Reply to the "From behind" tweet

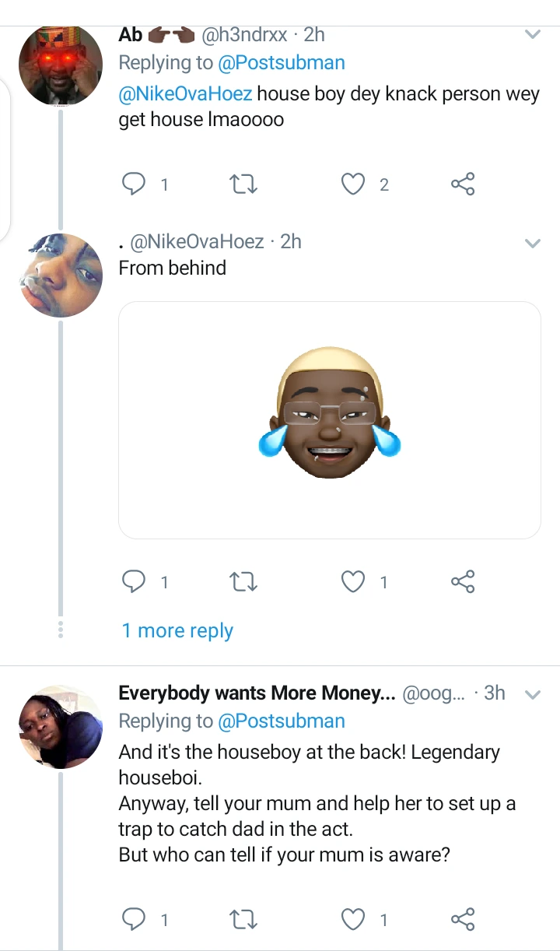point(135,581)
